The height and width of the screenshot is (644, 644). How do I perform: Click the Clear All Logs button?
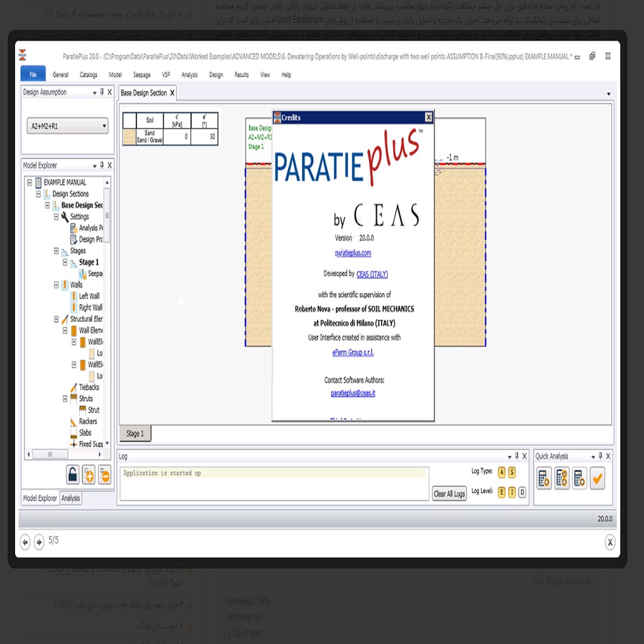449,494
